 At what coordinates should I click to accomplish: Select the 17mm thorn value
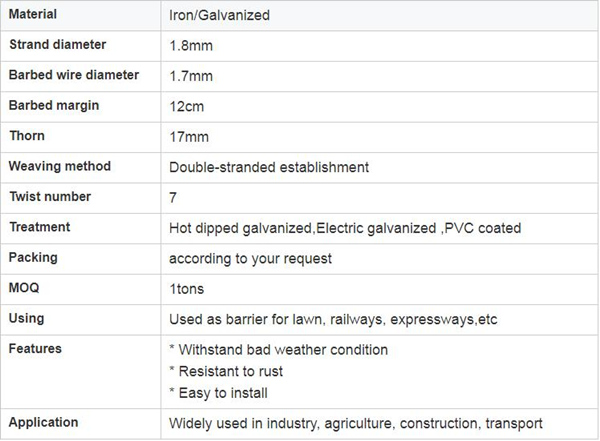(189, 137)
